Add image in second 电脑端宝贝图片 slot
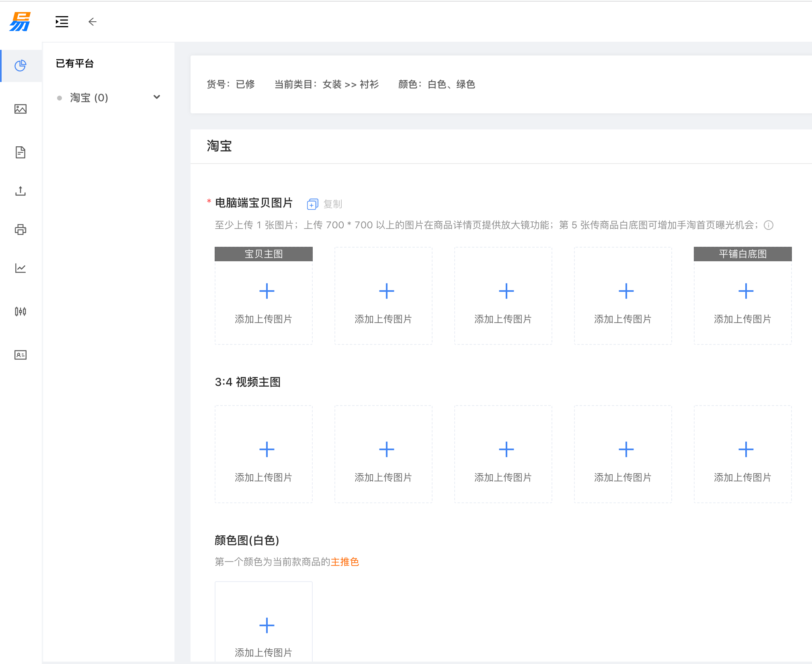Screen dimensions: 812x664 [x=383, y=296]
